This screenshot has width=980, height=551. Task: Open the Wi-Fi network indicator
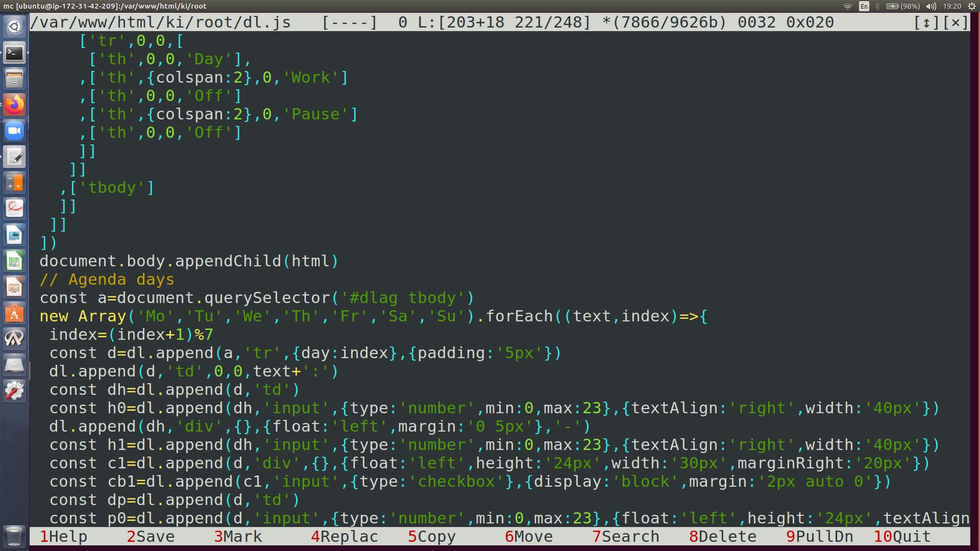point(848,6)
